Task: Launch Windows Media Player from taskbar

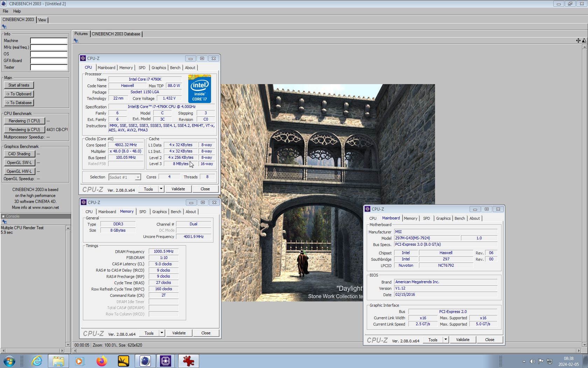Action: (80, 361)
